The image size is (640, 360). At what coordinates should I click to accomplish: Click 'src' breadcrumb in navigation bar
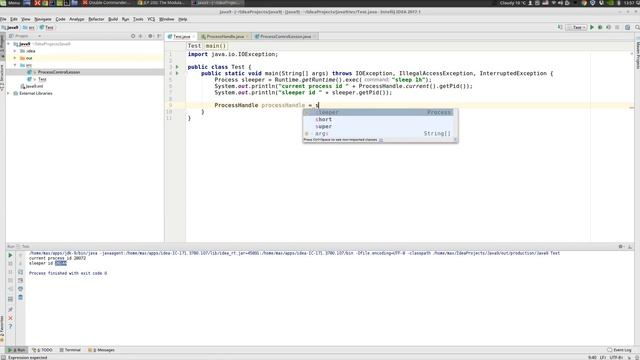29,27
